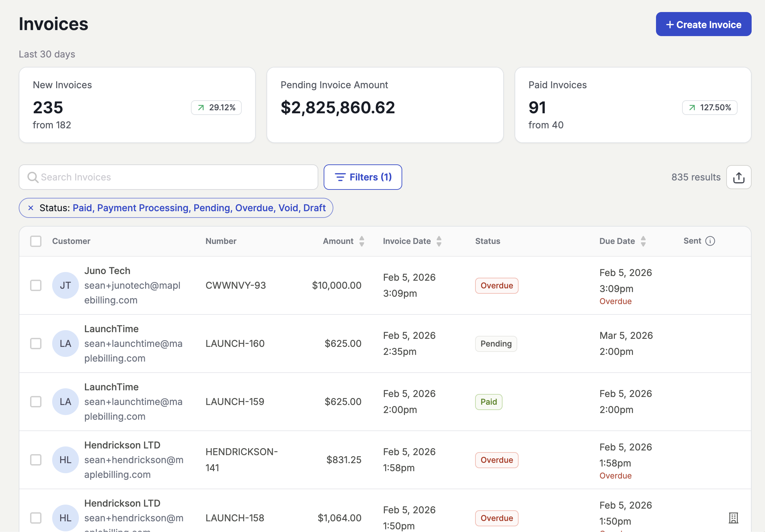Viewport: 765px width, 532px height.
Task: Click the export results upload icon
Action: point(739,177)
